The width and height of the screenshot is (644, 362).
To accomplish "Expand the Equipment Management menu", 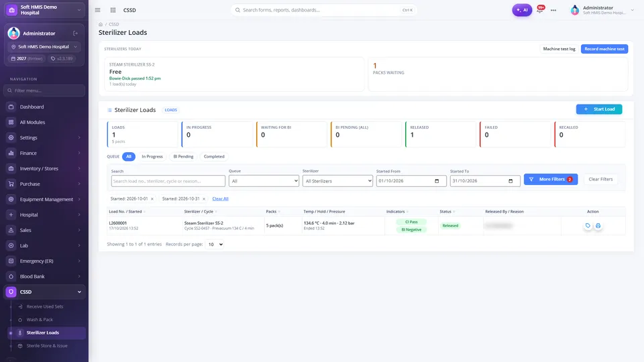I will (x=44, y=199).
